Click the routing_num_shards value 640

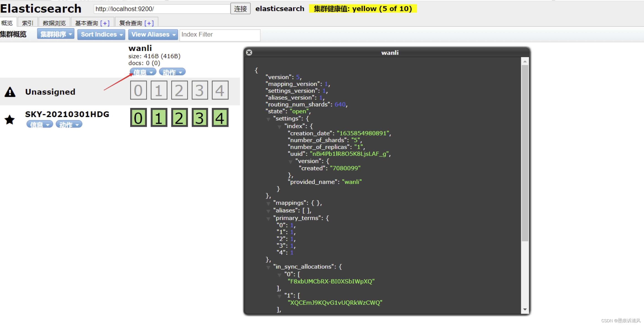340,105
